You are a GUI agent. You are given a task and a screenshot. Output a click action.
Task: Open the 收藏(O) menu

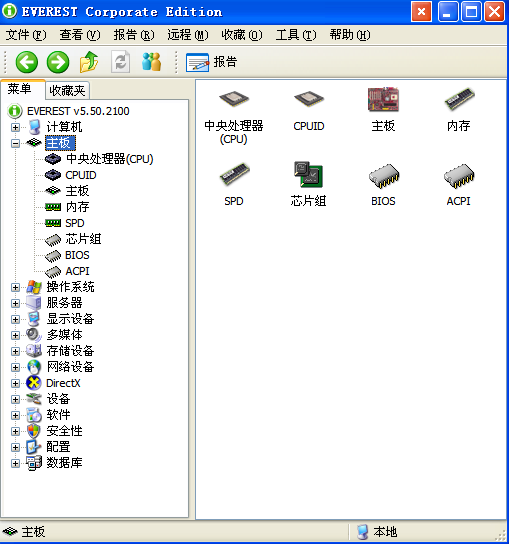tap(242, 35)
